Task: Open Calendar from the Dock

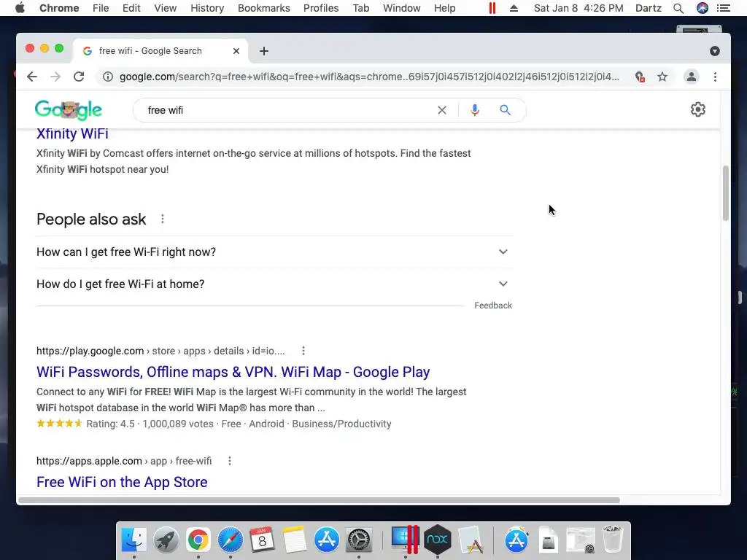Action: [262, 540]
